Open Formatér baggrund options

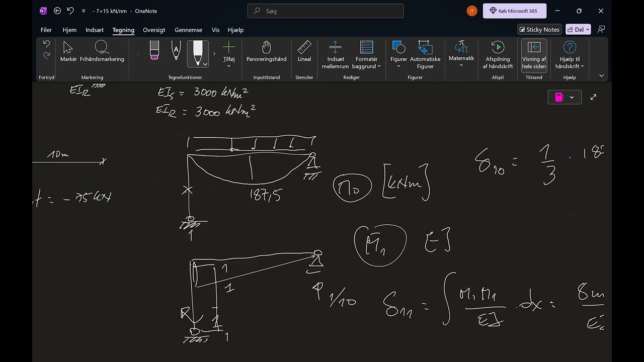366,55
